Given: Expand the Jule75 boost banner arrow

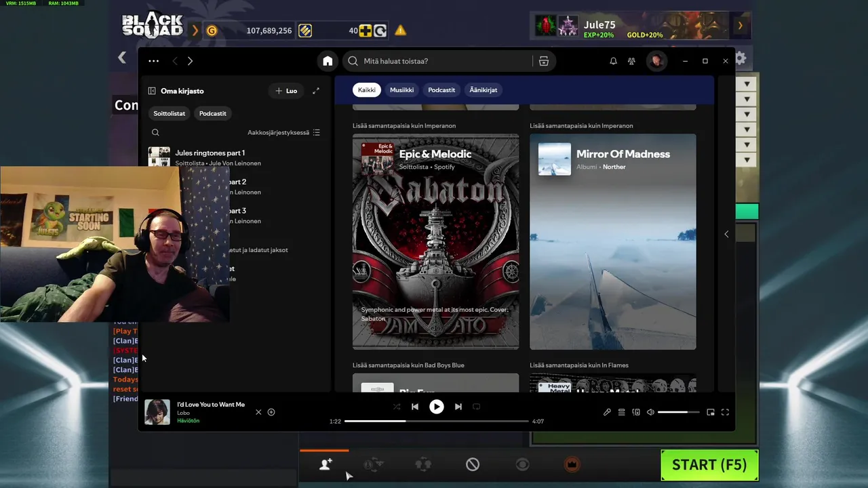Looking at the screenshot, I should pos(741,26).
